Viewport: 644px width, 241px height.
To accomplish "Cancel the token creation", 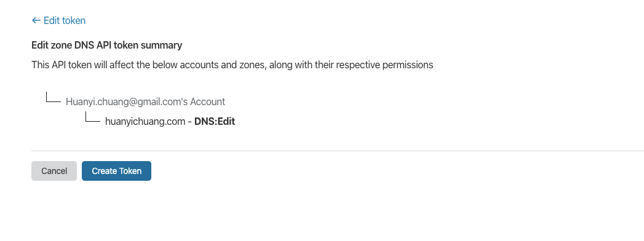I will 54,171.
